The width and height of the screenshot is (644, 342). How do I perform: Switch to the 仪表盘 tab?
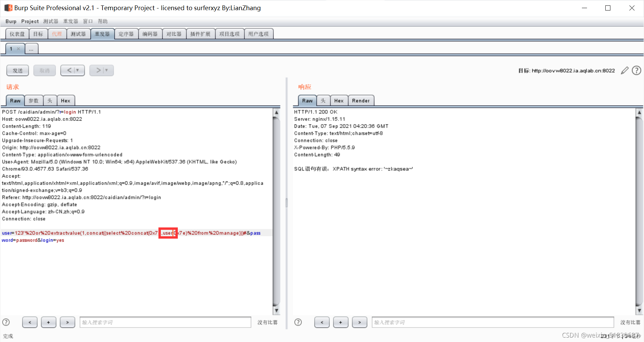tap(17, 34)
